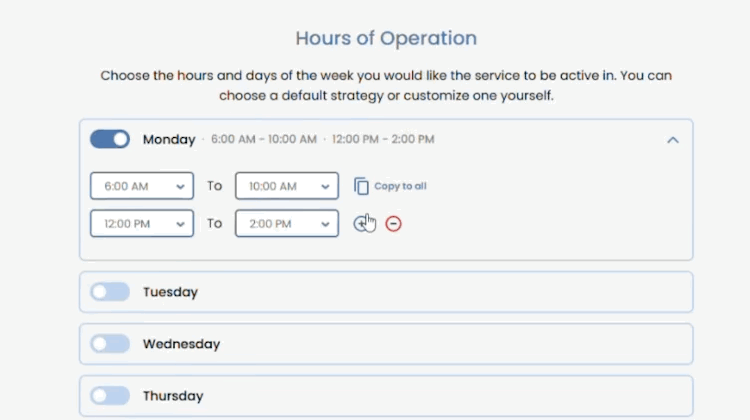Enable the Tuesday toggle switch
The image size is (750, 420).
pos(110,292)
